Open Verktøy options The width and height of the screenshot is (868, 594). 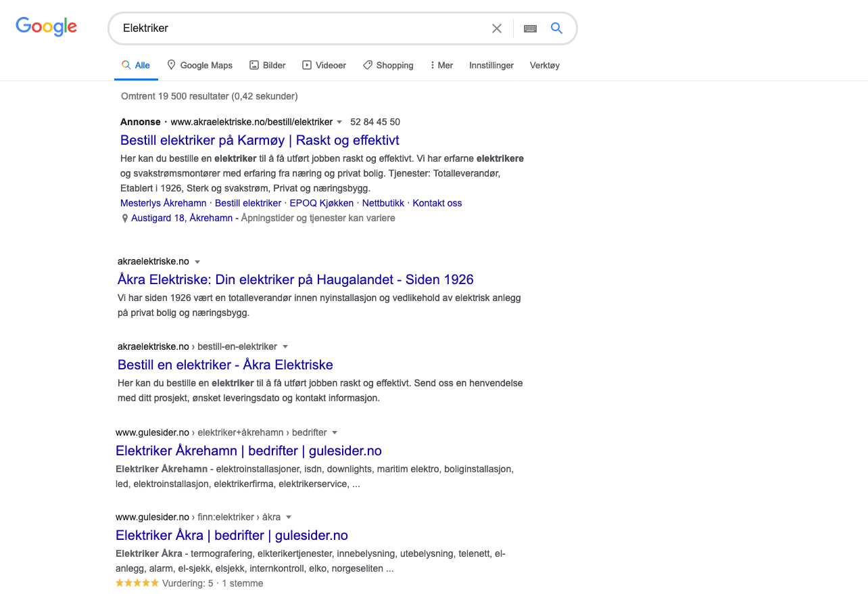pos(545,66)
